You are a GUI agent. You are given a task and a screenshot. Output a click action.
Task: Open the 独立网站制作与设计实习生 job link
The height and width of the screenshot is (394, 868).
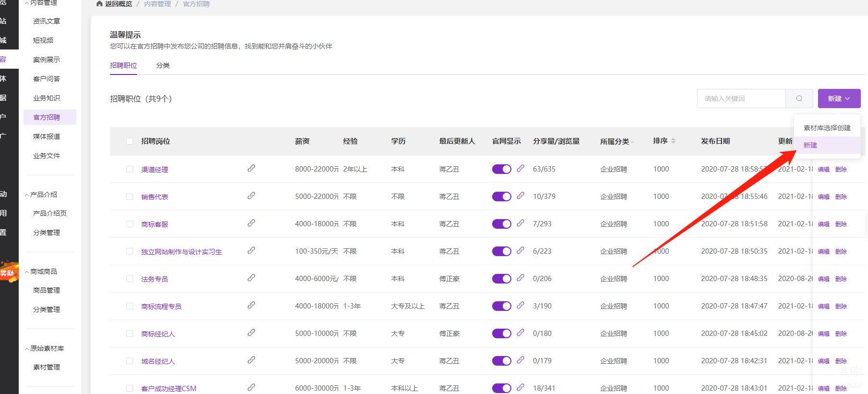click(181, 252)
